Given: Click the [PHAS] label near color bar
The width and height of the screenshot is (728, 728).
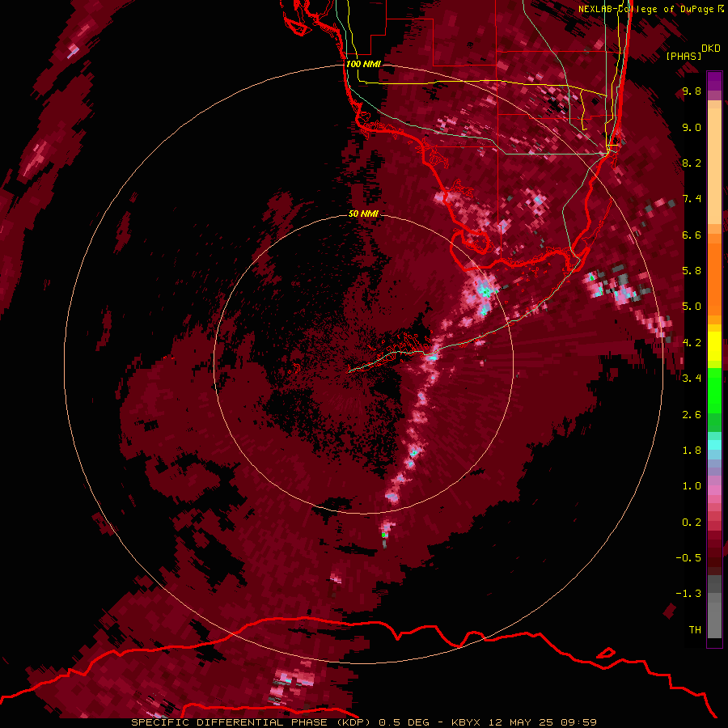Looking at the screenshot, I should (684, 56).
